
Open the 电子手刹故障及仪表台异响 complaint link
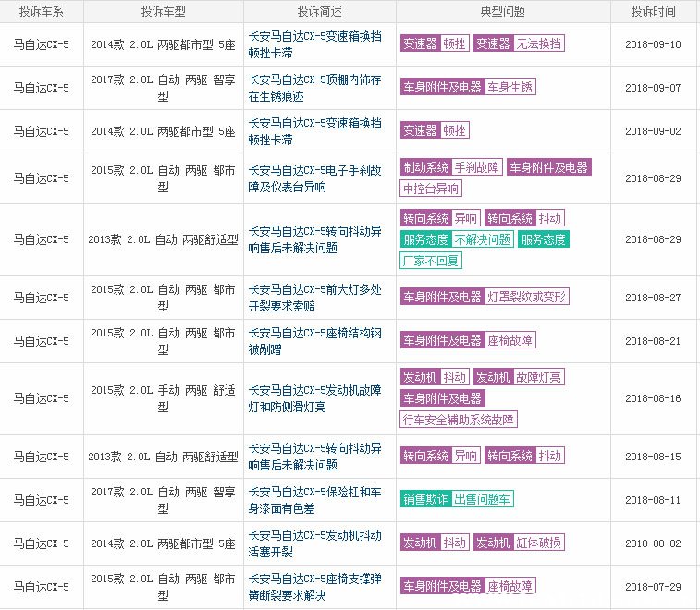[x=314, y=178]
